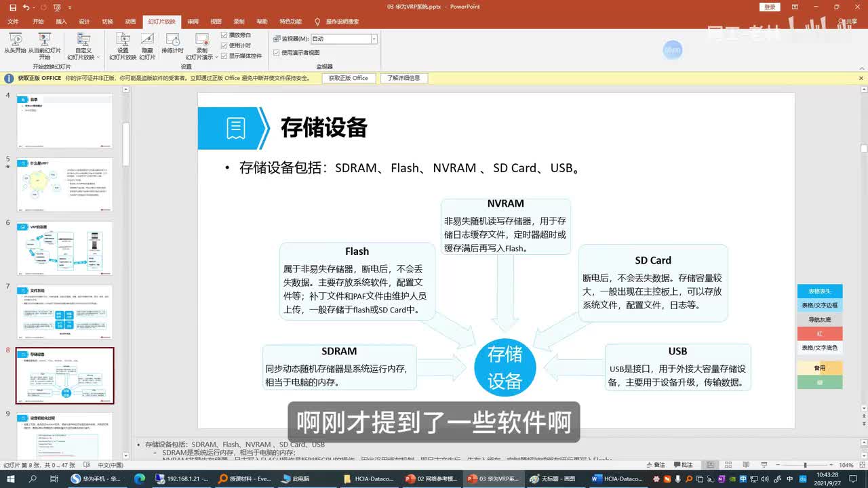Click 了解详细信息 button

coord(403,78)
